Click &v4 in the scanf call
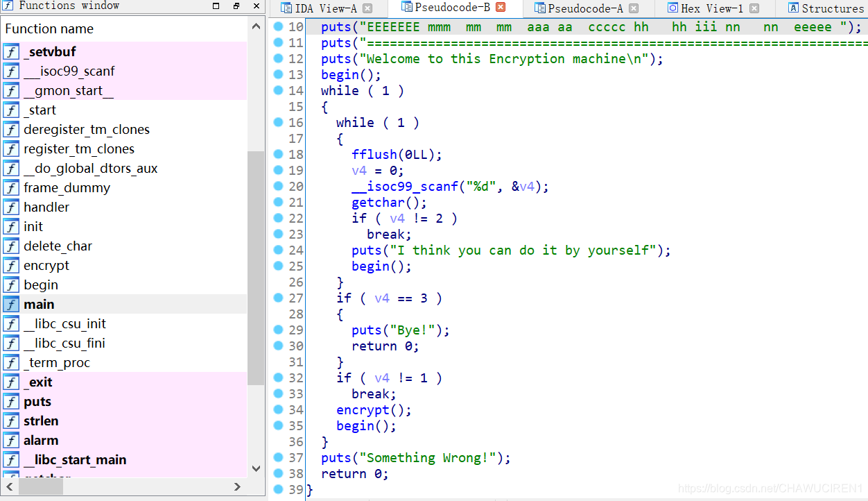868x501 pixels. coord(523,187)
